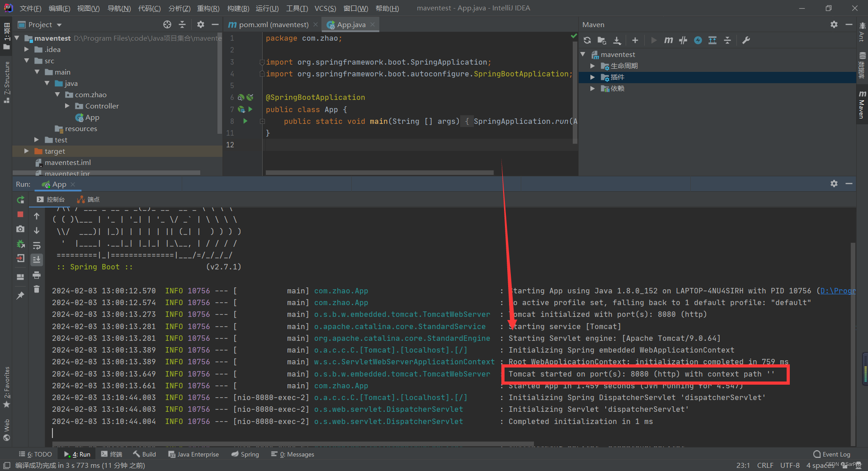This screenshot has width=868, height=471.
Task: Open the Build tool window
Action: 145,454
